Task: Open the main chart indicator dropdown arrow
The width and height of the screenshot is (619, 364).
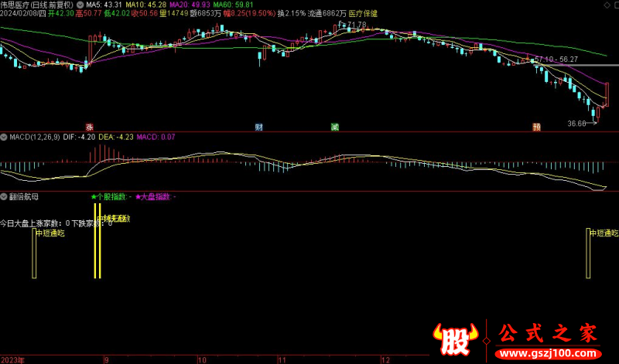Action: tap(80, 5)
